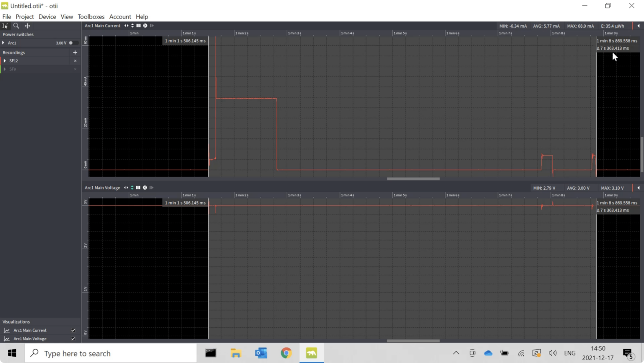644x363 pixels.
Task: Open the Toolboxes menu
Action: 91,17
